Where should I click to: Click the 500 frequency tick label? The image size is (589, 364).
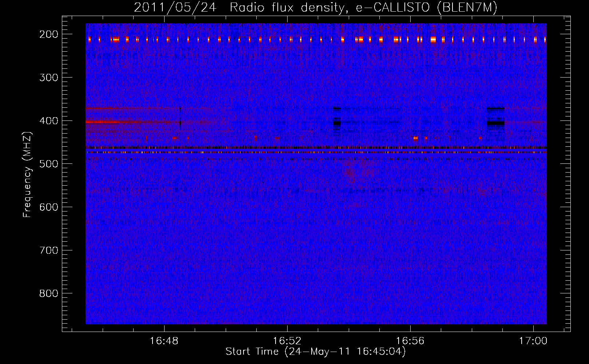pyautogui.click(x=49, y=164)
